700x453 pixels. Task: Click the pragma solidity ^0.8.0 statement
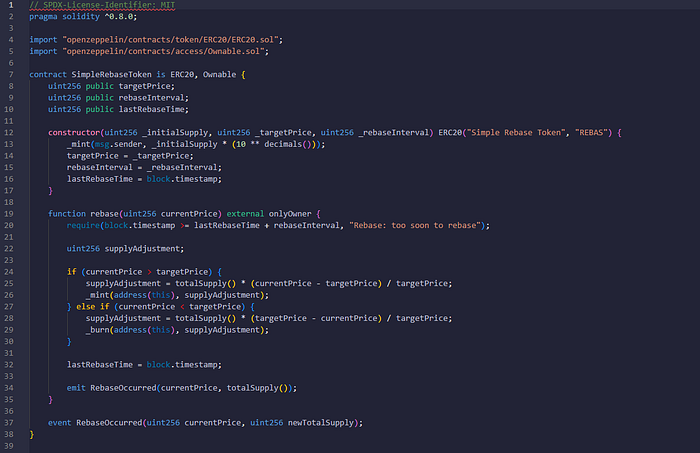tap(83, 17)
